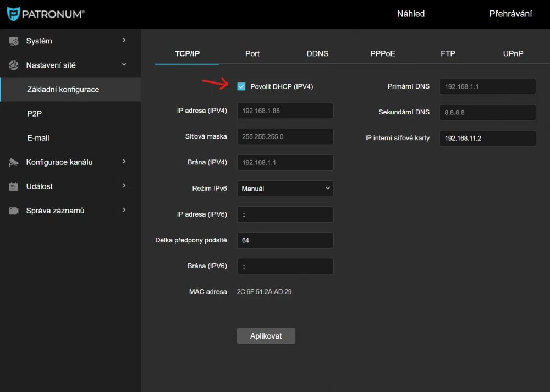Select P2P in the sidebar

point(35,114)
